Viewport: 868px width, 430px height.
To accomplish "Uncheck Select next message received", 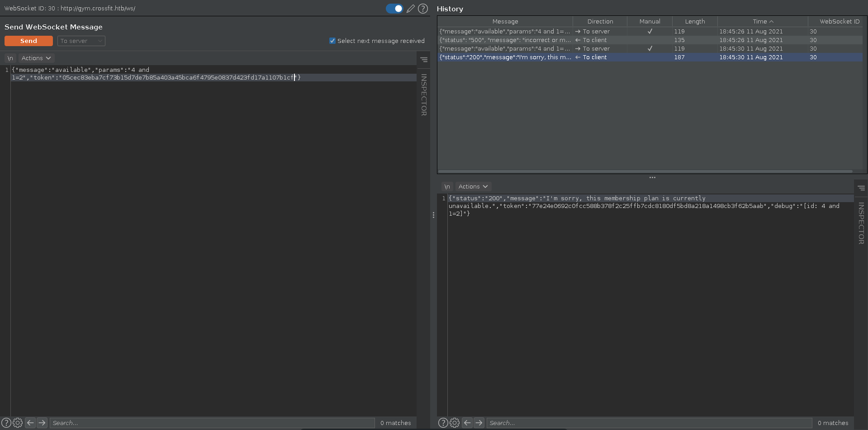I will coord(332,41).
